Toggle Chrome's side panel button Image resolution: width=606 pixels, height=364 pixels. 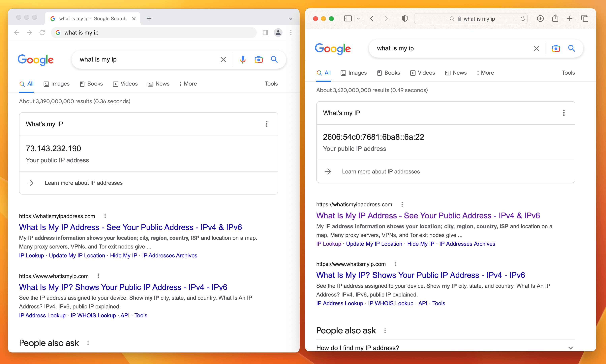265,32
